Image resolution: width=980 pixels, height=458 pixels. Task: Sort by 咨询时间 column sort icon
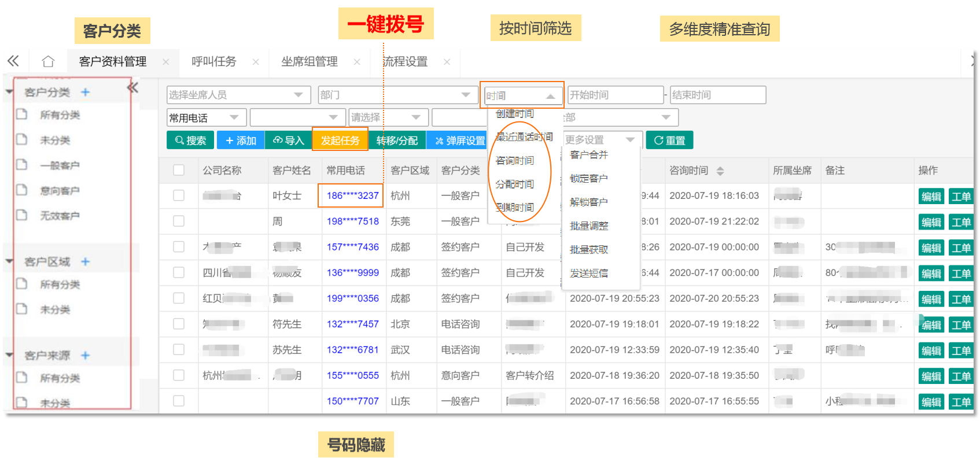pos(720,171)
